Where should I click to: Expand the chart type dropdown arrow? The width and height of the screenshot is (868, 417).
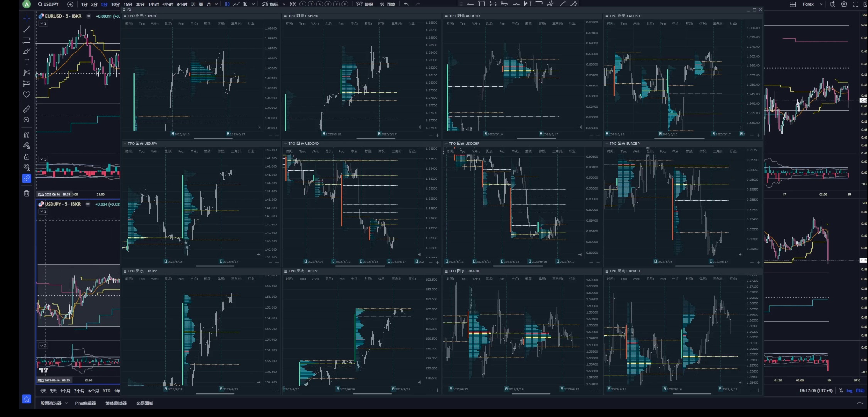coord(253,4)
